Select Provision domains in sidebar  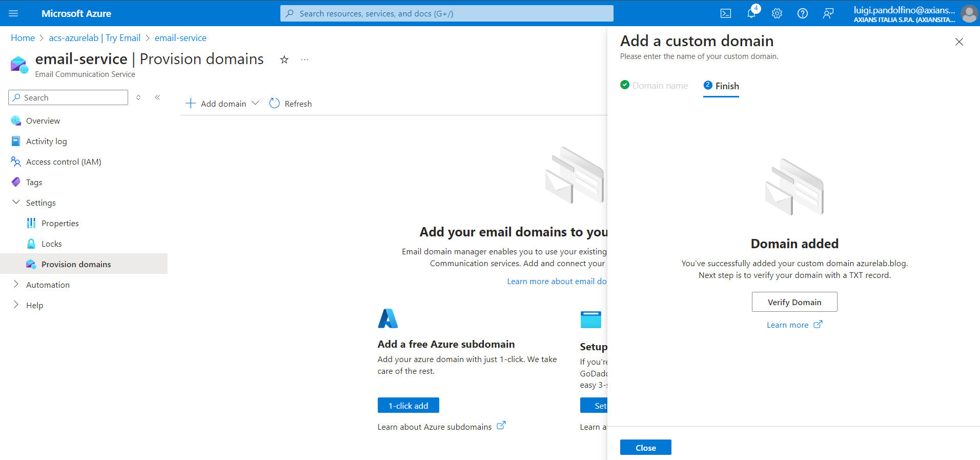click(x=76, y=264)
